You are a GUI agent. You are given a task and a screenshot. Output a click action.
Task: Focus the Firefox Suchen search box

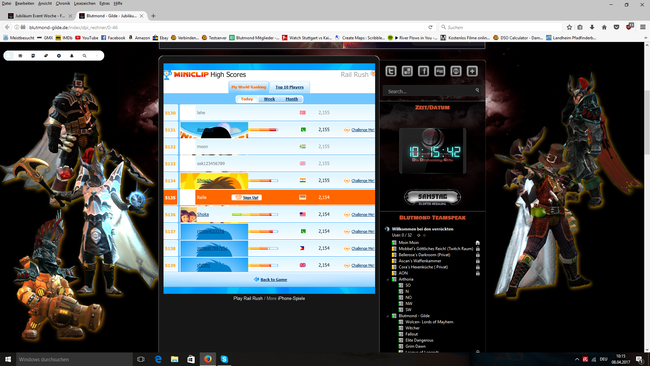pyautogui.click(x=500, y=27)
